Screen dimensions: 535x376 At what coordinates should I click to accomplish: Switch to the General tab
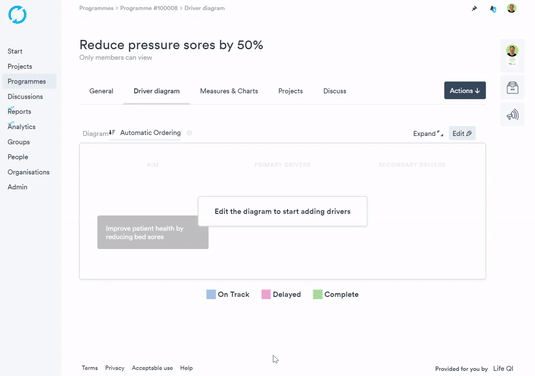(x=101, y=91)
